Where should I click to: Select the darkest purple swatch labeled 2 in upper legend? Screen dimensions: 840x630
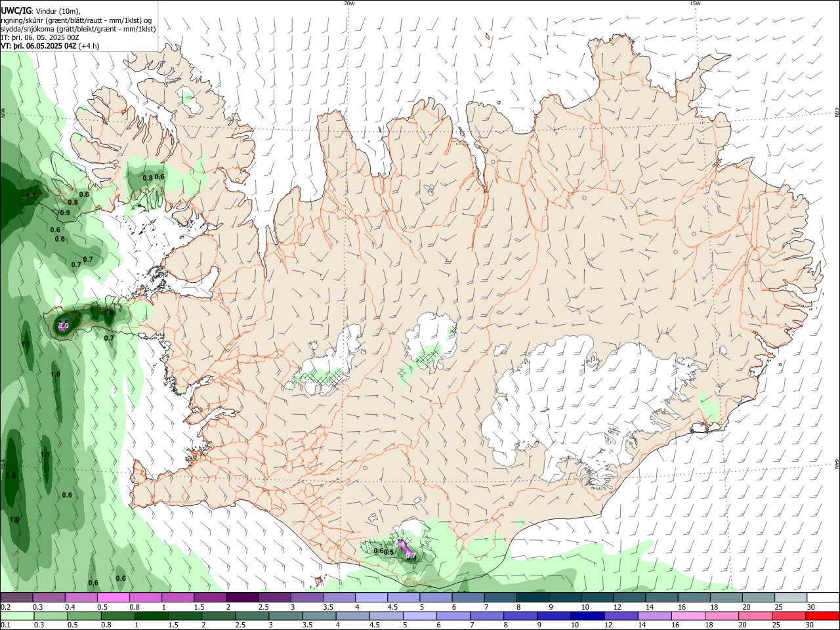242,597
